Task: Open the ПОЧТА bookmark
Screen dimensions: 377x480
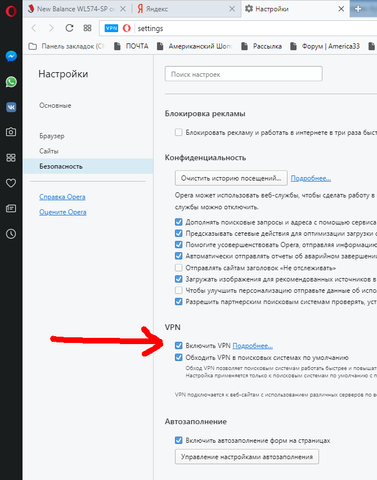Action: pos(131,46)
